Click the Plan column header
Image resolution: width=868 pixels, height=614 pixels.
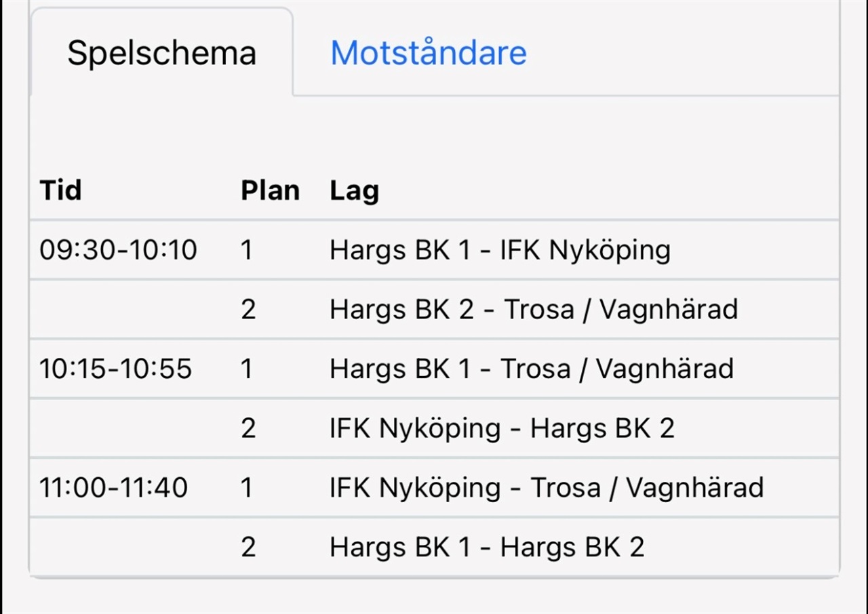[270, 190]
